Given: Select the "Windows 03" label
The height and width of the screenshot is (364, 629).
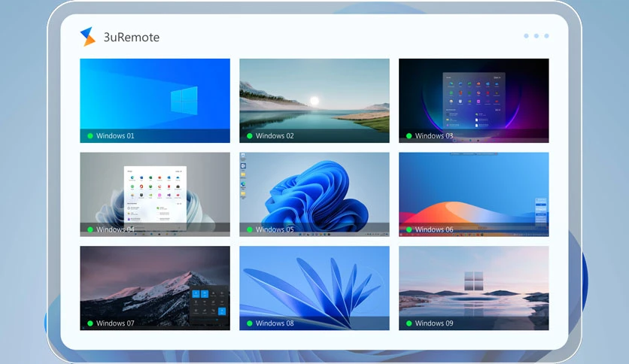Looking at the screenshot, I should coord(434,136).
